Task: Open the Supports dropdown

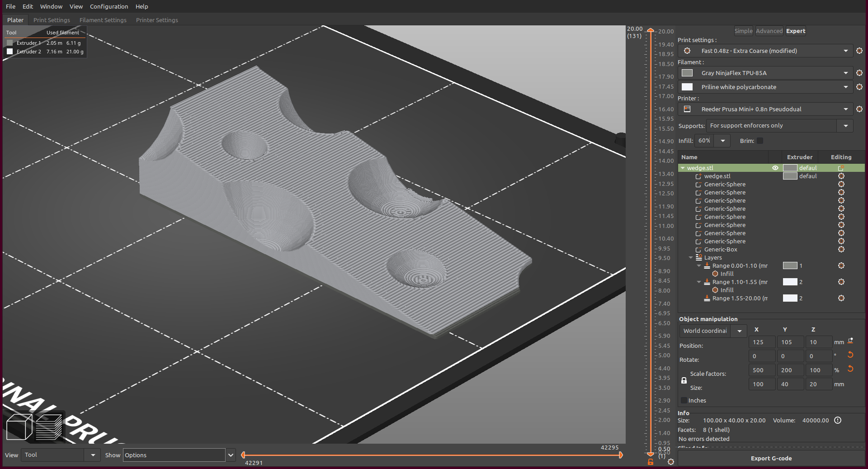Action: (845, 126)
